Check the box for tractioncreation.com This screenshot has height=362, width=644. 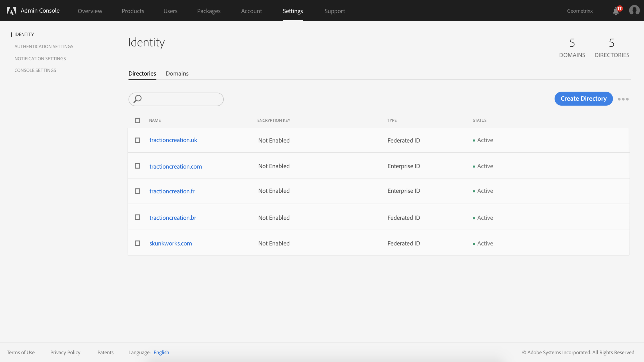pos(137,166)
